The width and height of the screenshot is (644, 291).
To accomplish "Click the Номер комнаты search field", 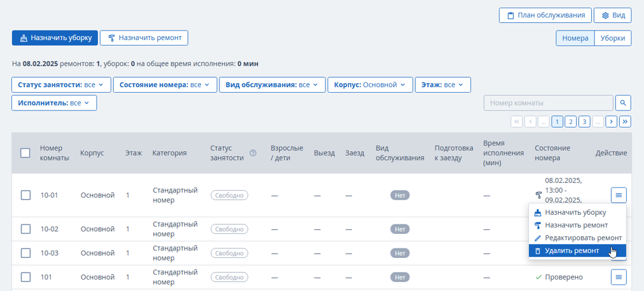I will [x=548, y=103].
